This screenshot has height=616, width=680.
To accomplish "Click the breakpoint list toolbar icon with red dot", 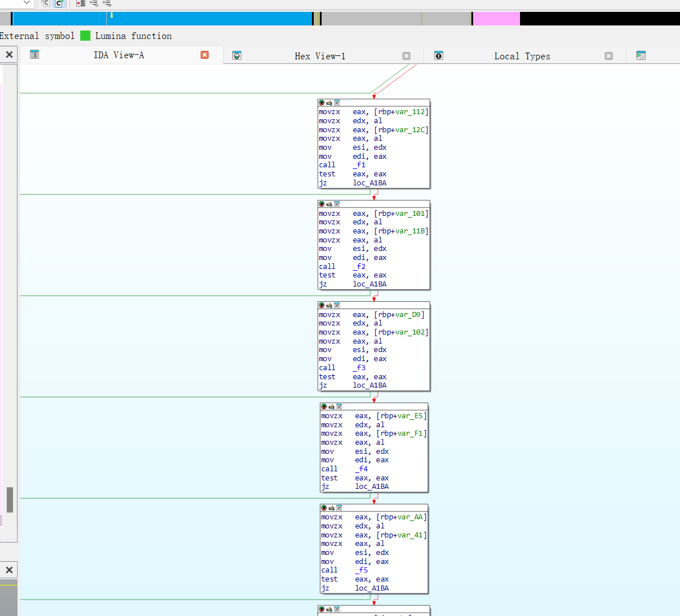I will click(81, 3).
